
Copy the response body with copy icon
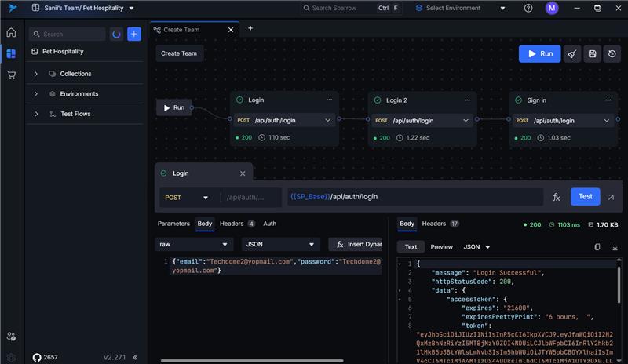[x=597, y=247]
